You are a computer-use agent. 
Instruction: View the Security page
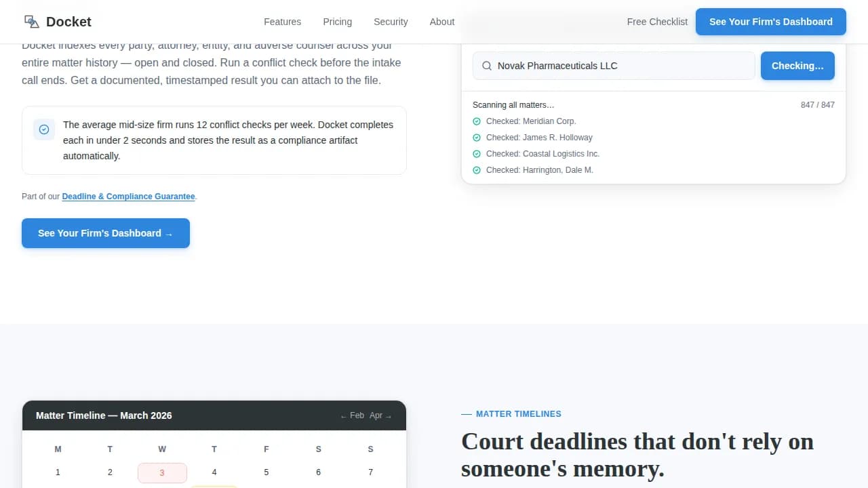point(391,21)
